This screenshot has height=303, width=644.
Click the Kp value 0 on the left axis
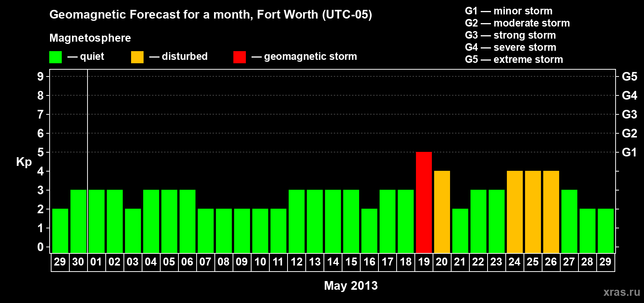41,247
